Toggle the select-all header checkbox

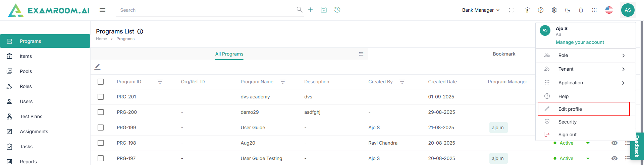tap(101, 82)
